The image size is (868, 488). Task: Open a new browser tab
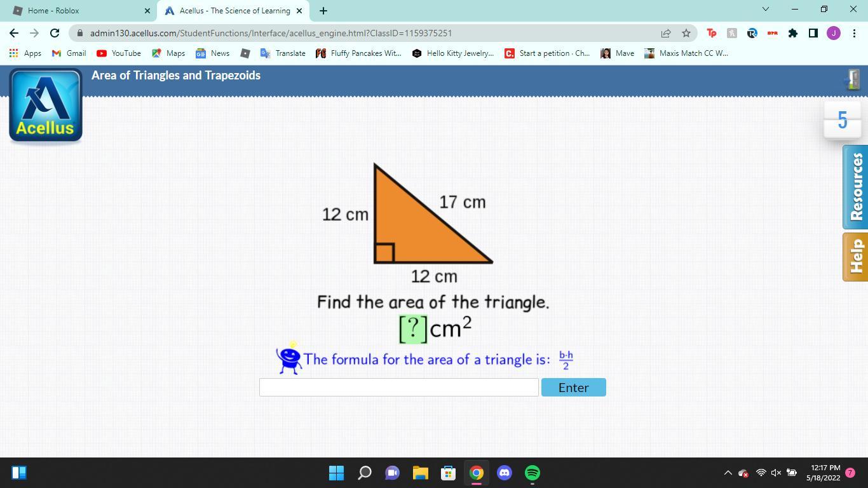pos(323,11)
